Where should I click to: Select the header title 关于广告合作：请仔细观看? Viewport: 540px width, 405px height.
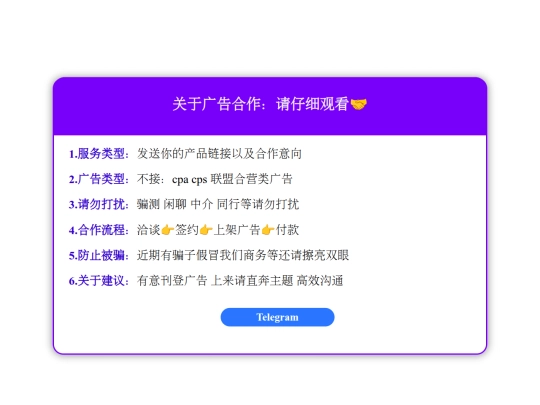click(260, 104)
